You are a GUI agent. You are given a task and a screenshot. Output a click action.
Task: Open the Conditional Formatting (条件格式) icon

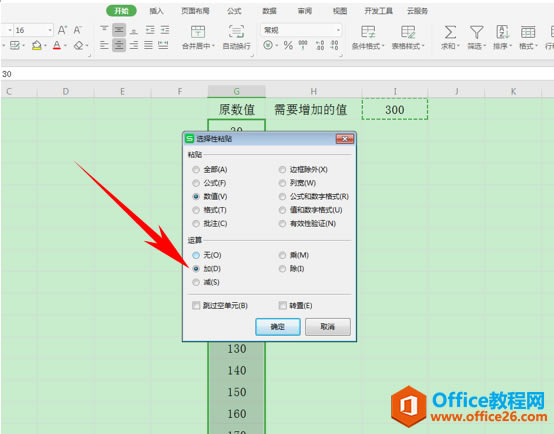tap(368, 32)
